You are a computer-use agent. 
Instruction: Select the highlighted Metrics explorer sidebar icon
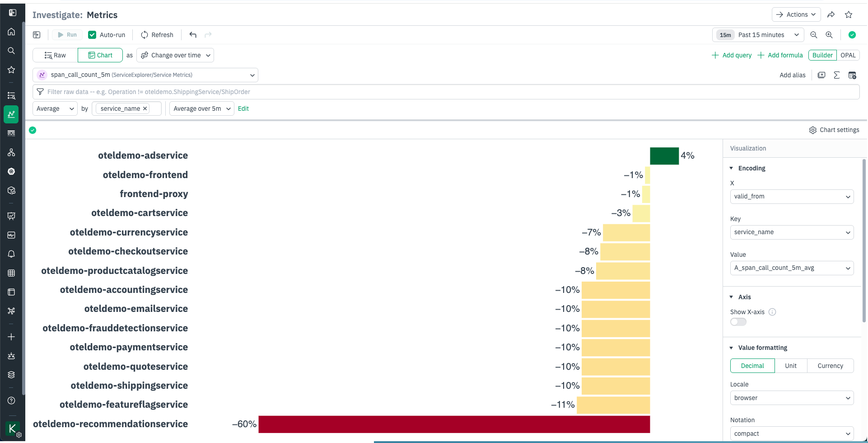[11, 114]
